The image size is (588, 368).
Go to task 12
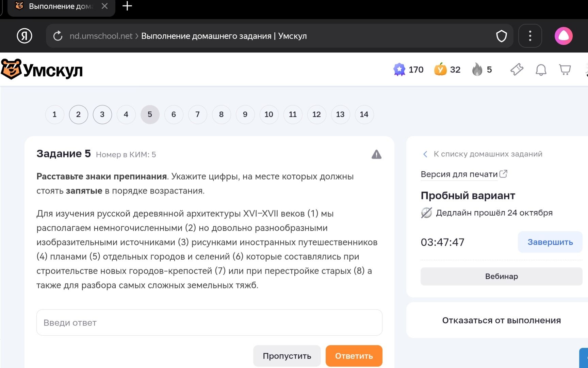[316, 114]
